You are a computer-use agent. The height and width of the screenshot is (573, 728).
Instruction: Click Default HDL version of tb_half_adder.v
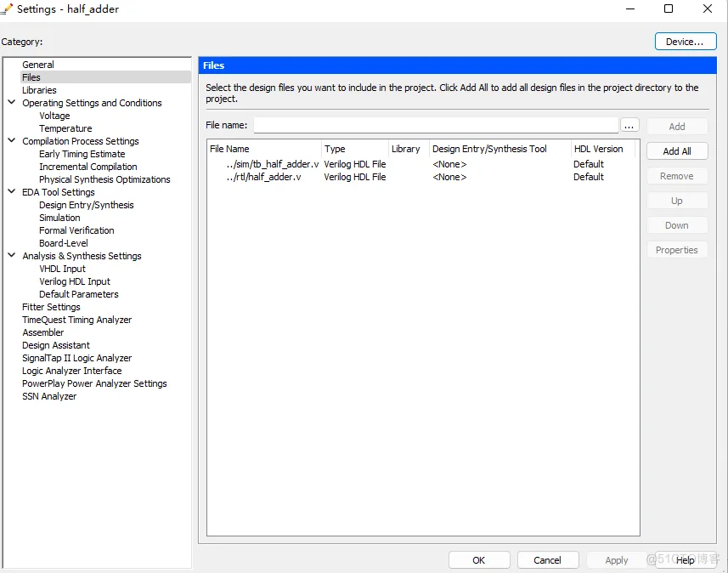pos(588,164)
